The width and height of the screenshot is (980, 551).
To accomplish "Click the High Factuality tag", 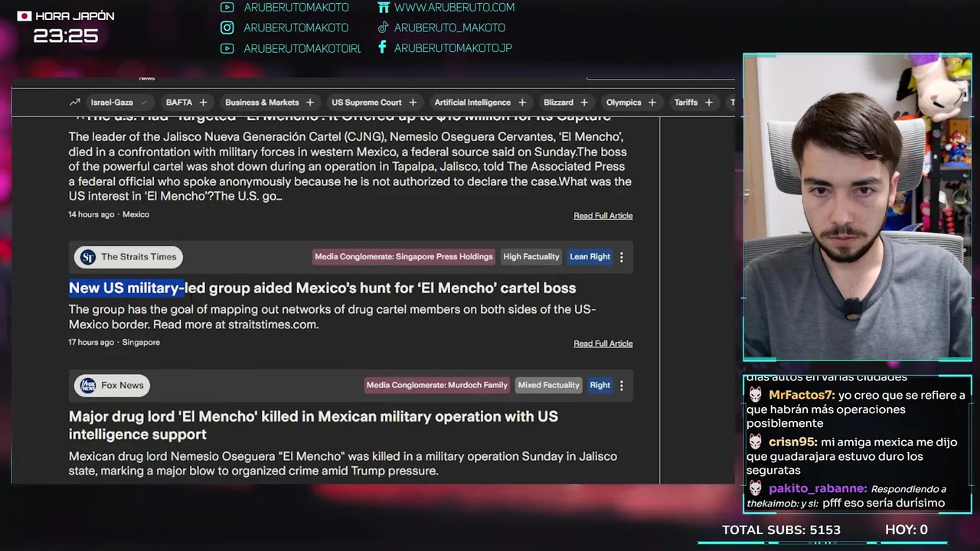I will click(x=531, y=256).
